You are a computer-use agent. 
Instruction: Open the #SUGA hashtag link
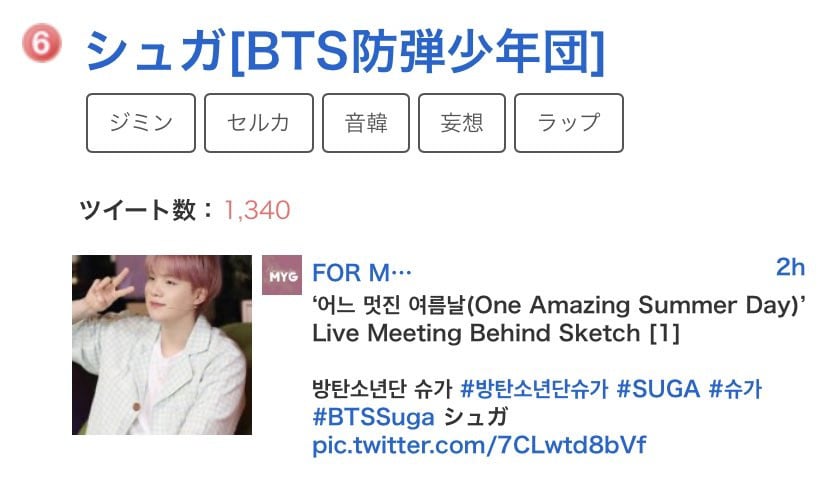pyautogui.click(x=658, y=389)
